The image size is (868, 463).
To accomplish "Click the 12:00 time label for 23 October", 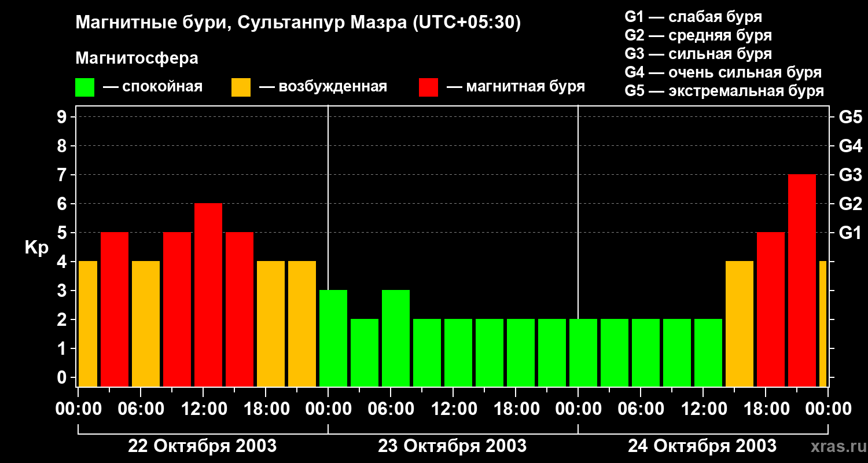I will [x=453, y=409].
